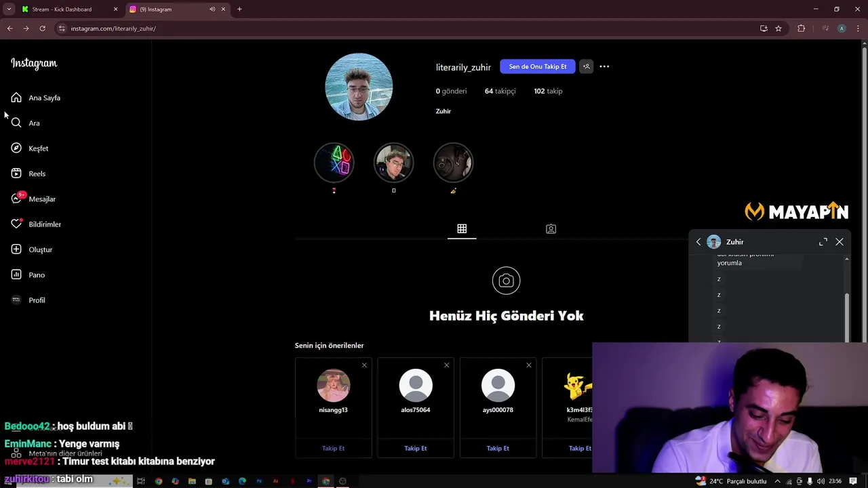868x488 pixels.
Task: Click alos75064 username
Action: tap(416, 410)
